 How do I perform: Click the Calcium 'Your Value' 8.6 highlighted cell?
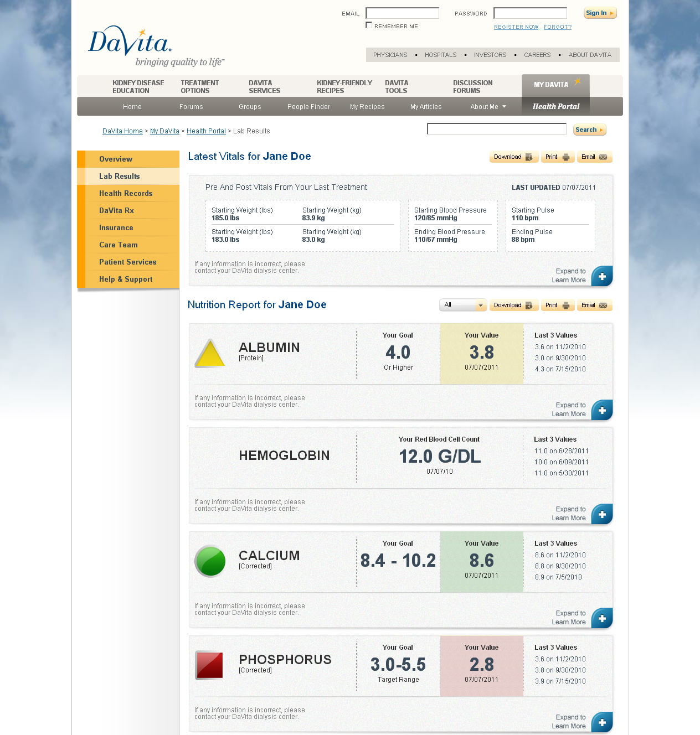tap(482, 562)
